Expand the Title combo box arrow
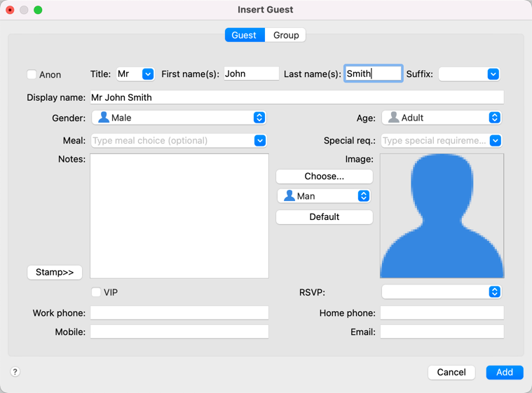 point(148,74)
